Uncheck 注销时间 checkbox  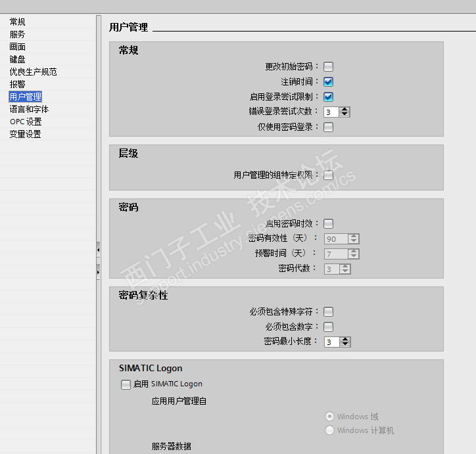tap(328, 81)
